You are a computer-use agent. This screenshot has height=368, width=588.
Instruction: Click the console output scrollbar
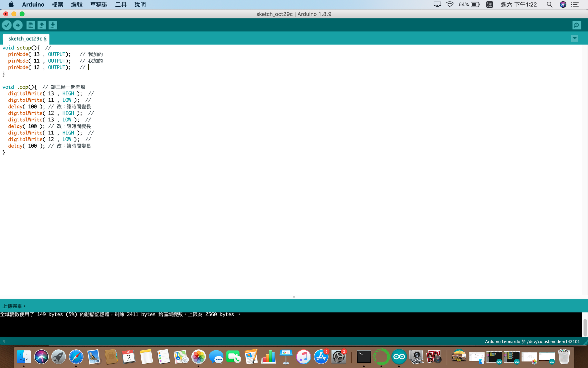(x=585, y=327)
